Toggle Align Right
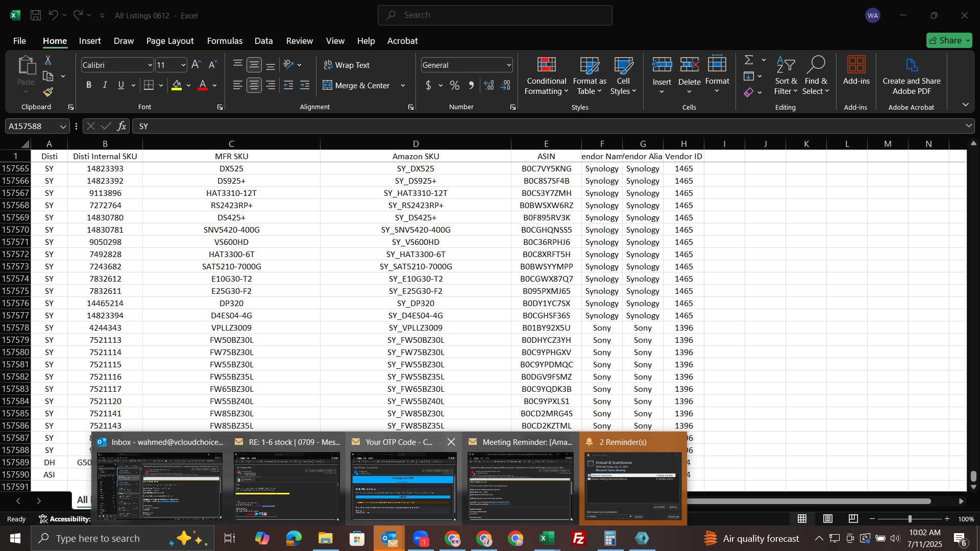Screen dimensions: 980x551 pyautogui.click(x=271, y=85)
